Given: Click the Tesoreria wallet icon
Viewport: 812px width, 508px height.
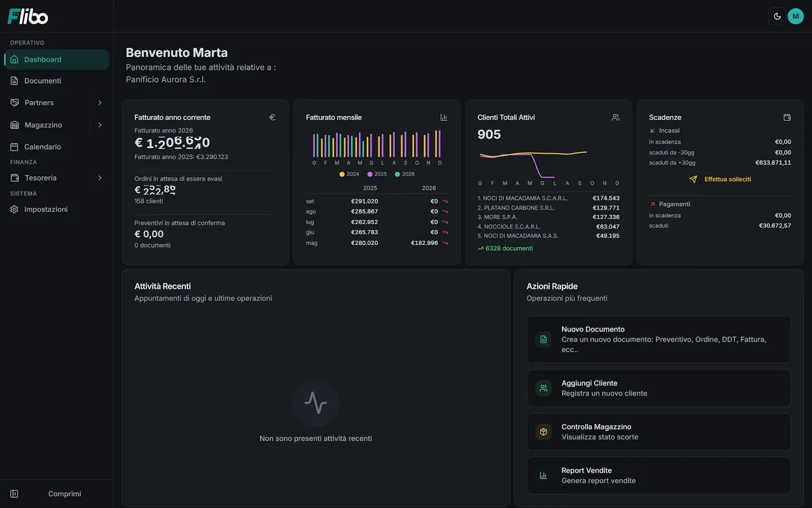Looking at the screenshot, I should [15, 178].
